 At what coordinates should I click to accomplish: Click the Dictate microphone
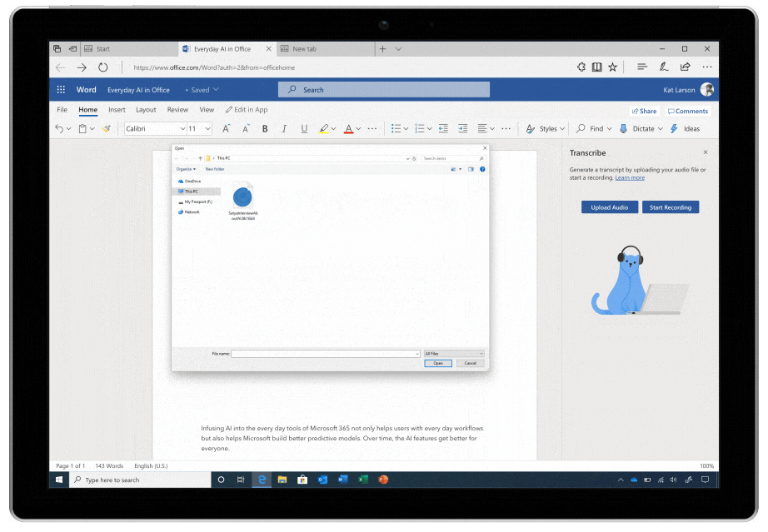pos(624,129)
